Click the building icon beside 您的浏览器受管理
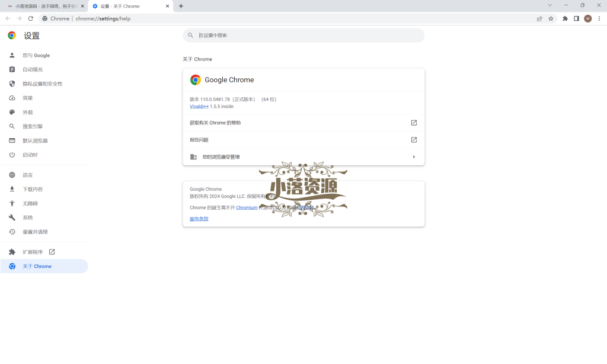The width and height of the screenshot is (607, 364). 193,157
